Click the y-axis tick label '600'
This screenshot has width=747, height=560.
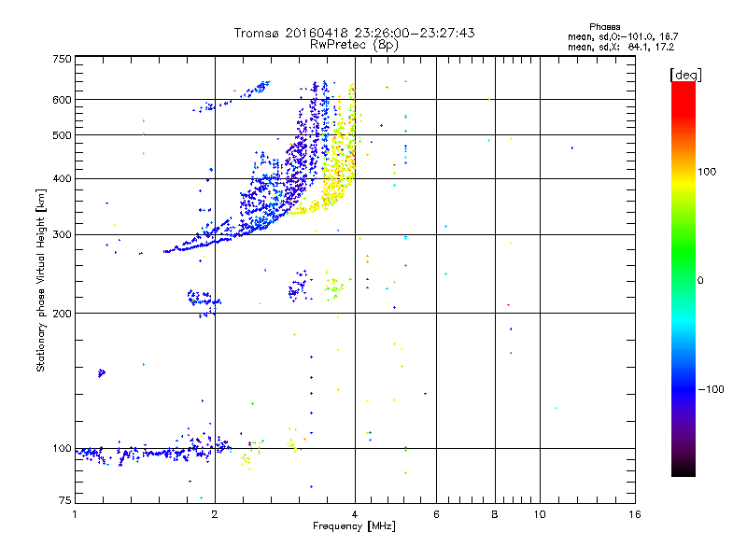pos(62,100)
